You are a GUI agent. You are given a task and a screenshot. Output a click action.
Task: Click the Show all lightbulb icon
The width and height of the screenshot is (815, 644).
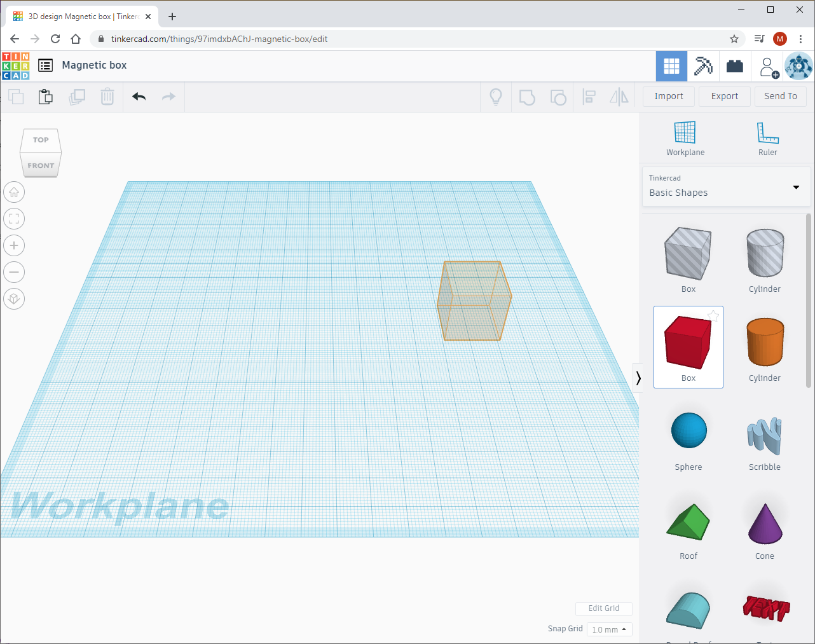click(496, 97)
